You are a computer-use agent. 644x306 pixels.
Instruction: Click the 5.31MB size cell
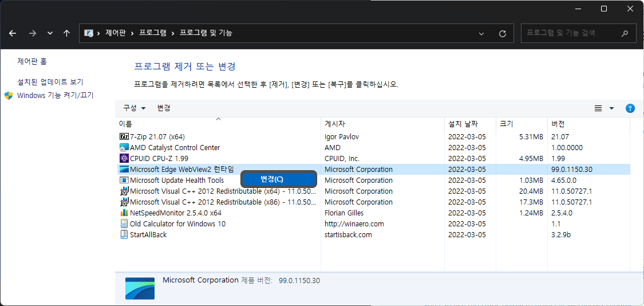(531, 136)
